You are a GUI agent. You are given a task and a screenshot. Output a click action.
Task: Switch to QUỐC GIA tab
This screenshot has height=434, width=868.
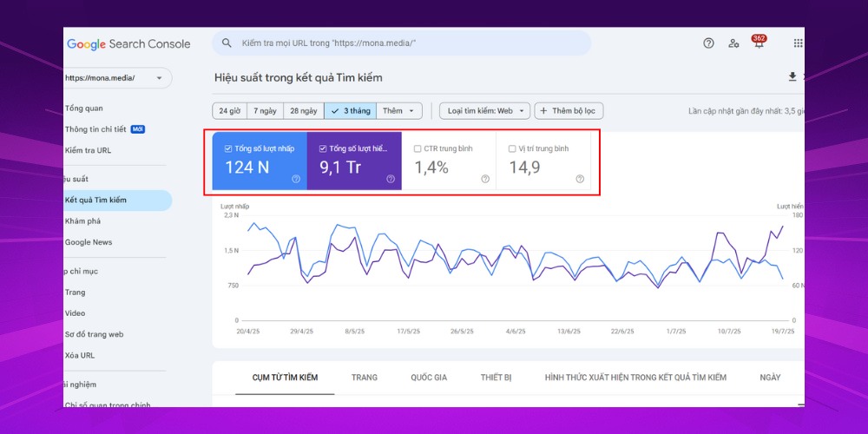429,378
